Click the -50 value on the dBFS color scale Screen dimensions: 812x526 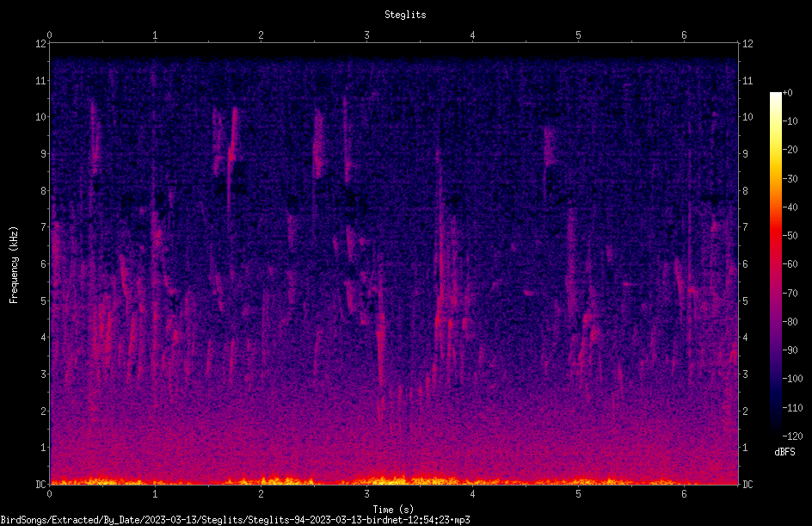(790, 236)
